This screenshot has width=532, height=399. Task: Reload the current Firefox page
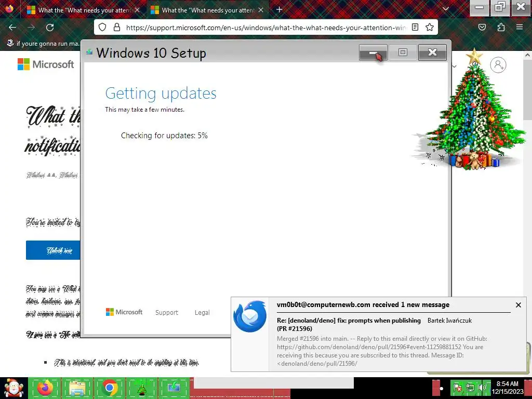click(x=50, y=28)
